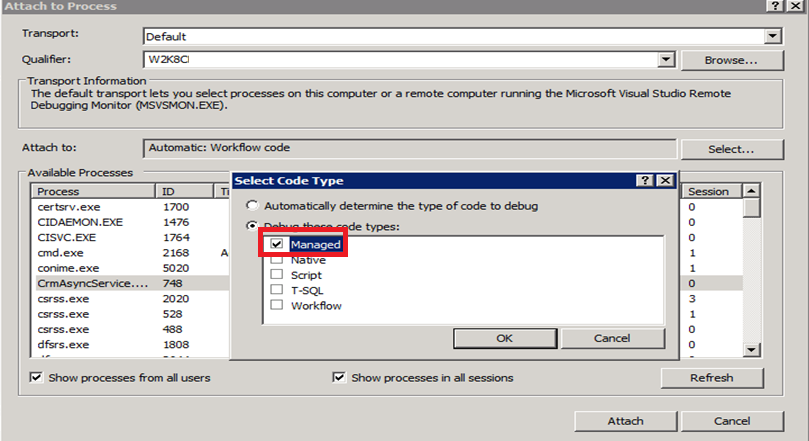Toggle Show processes from all users
This screenshot has height=441, width=809.
click(x=37, y=378)
